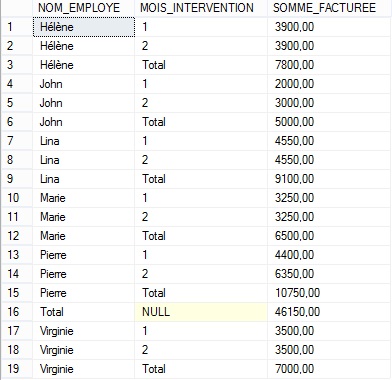392x380 pixels.
Task: Click the 2000,00 cell for John
Action: click(329, 84)
